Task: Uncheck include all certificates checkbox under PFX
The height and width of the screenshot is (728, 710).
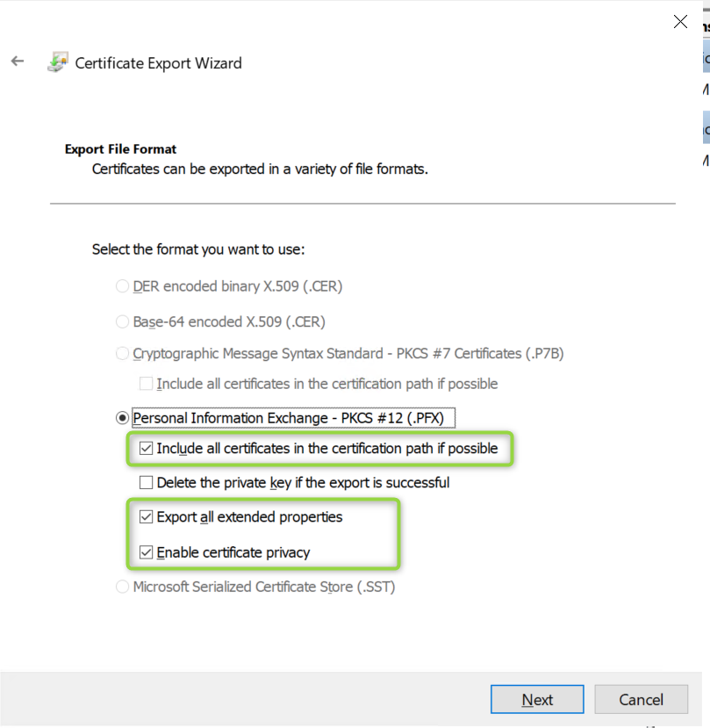Action: (x=146, y=449)
